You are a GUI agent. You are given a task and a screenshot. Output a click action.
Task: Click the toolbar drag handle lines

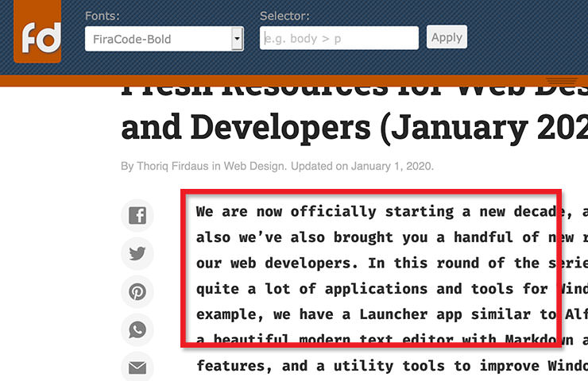click(x=561, y=80)
